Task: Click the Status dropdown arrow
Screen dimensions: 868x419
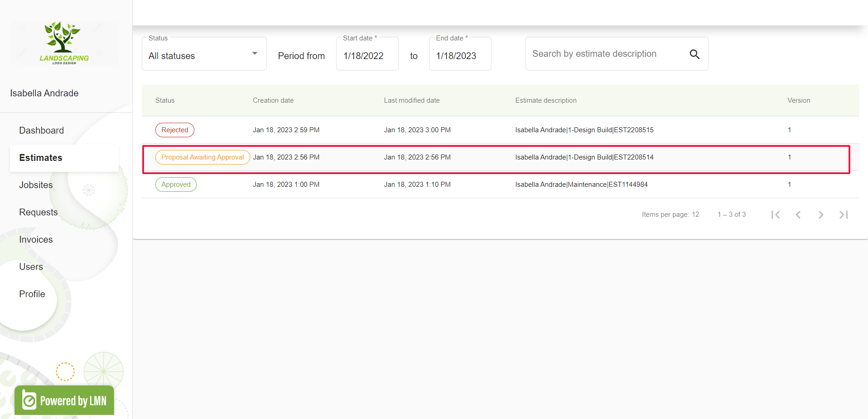Action: pos(255,54)
